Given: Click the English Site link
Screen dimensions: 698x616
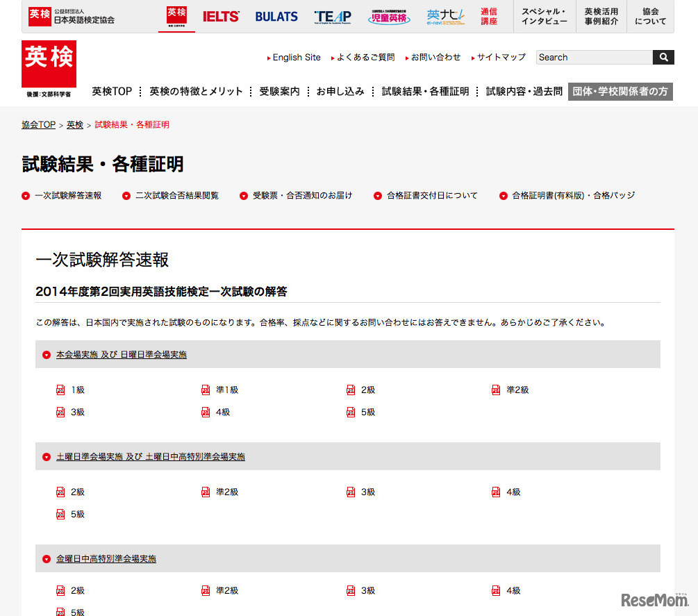Looking at the screenshot, I should [297, 57].
